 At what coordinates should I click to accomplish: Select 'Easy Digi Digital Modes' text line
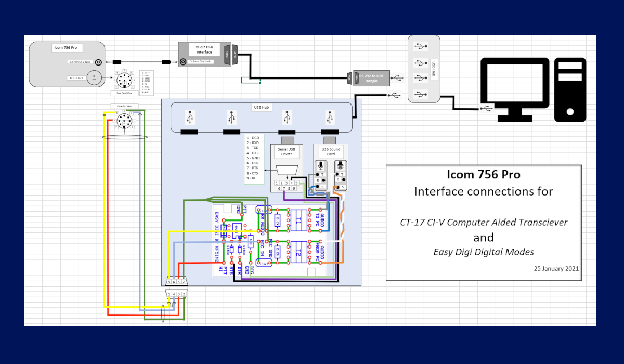click(484, 252)
